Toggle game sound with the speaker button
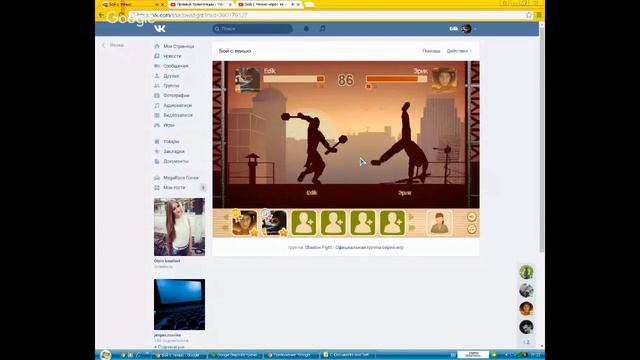The width and height of the screenshot is (640, 360). [x=471, y=217]
